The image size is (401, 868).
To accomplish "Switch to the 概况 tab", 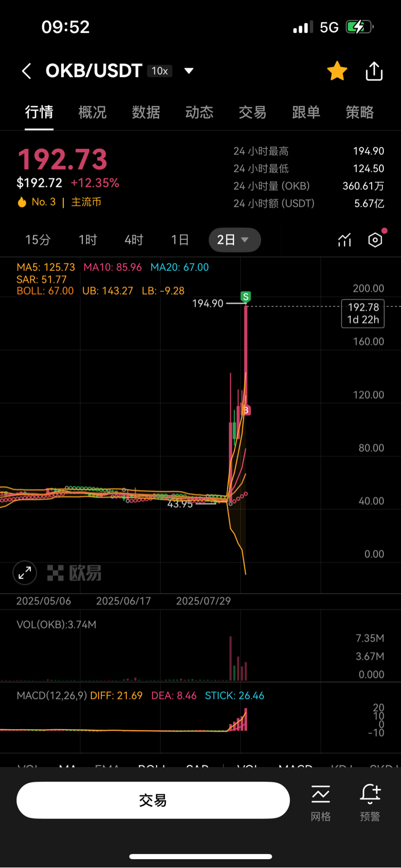I will [92, 112].
